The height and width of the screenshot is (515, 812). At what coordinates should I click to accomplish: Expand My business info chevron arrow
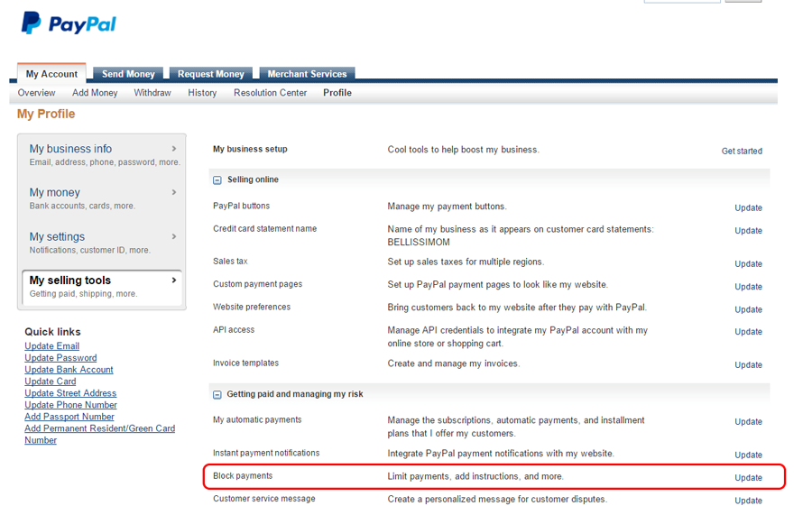(x=174, y=149)
